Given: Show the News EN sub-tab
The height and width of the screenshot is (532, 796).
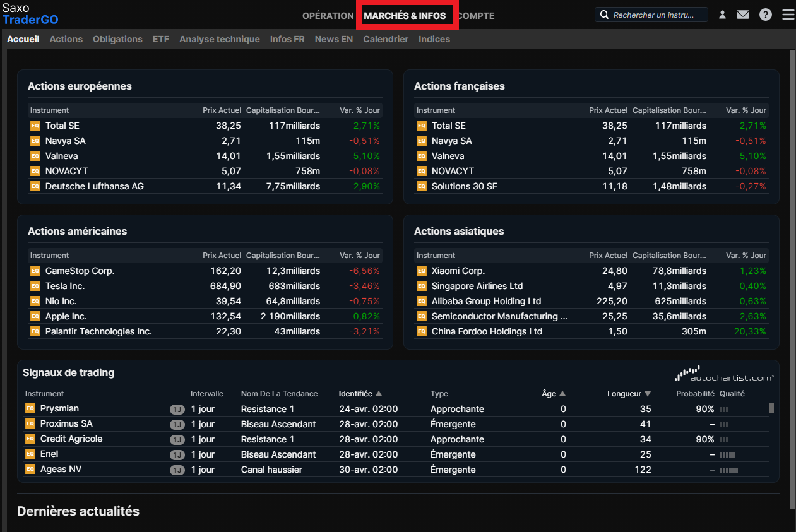Looking at the screenshot, I should 334,39.
